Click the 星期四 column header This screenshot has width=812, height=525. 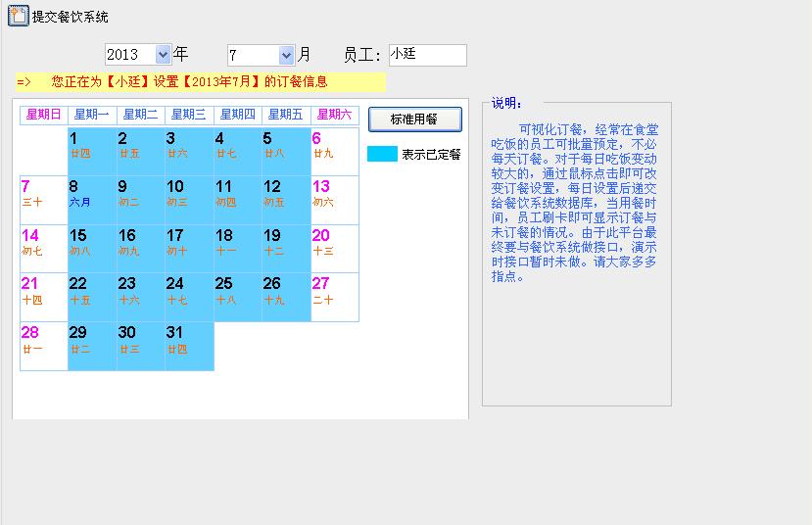click(x=238, y=115)
